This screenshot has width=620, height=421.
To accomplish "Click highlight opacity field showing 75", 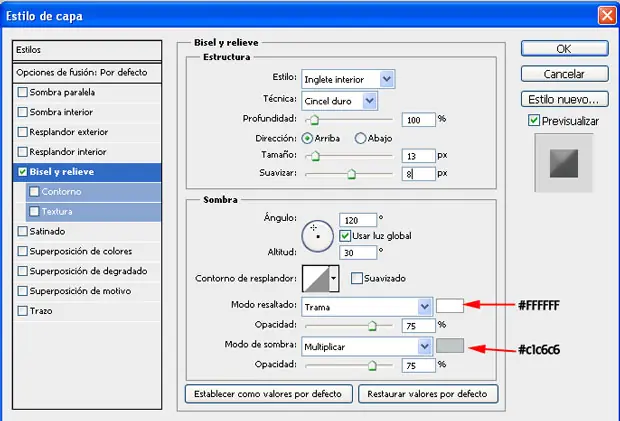I will click(418, 326).
